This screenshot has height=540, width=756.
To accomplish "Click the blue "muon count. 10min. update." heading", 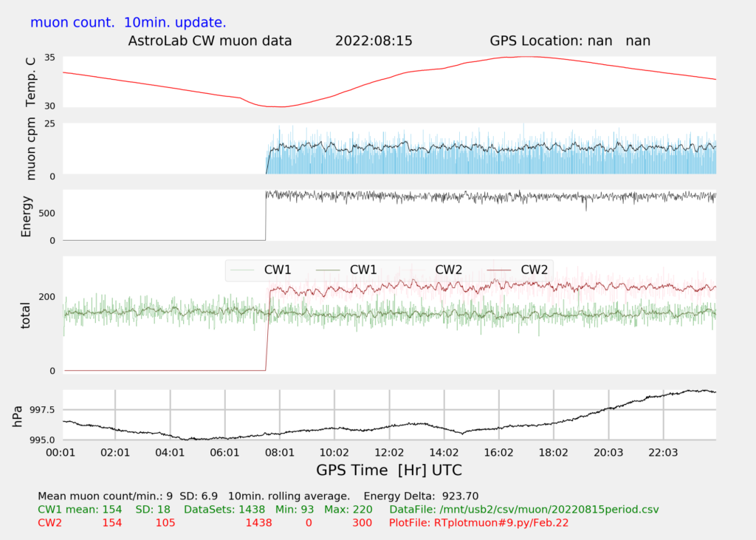I will pos(128,22).
